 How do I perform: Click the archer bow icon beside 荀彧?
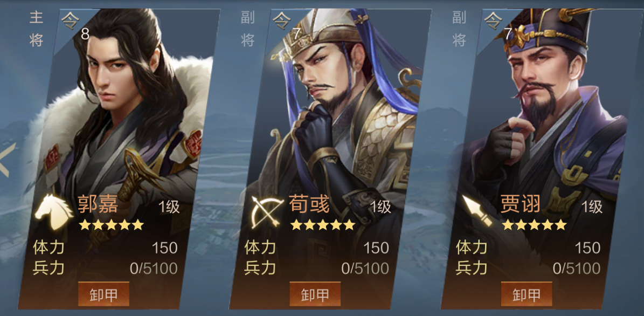(267, 211)
